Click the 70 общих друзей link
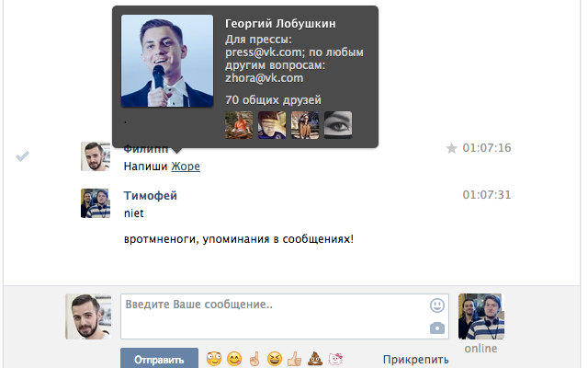 click(273, 100)
